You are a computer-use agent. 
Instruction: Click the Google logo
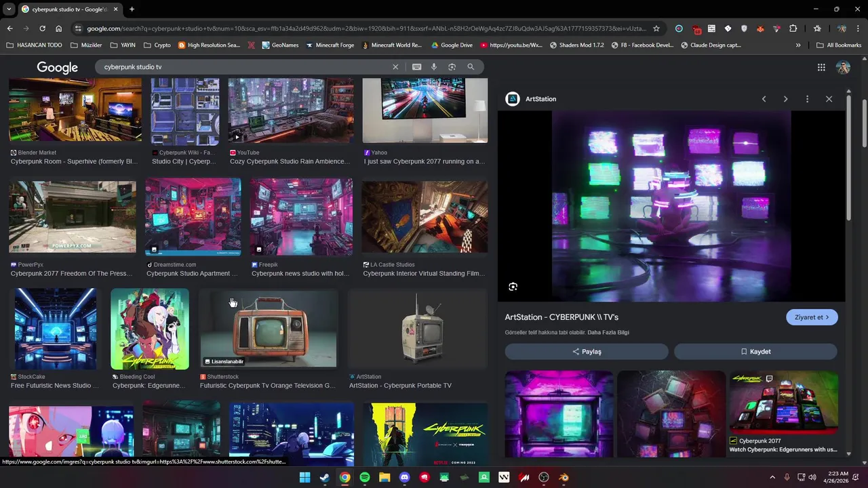[58, 67]
